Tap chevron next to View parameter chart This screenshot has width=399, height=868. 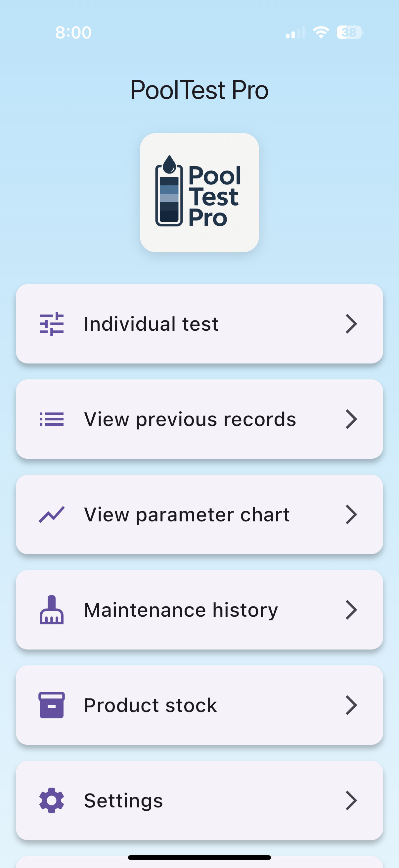click(x=351, y=514)
